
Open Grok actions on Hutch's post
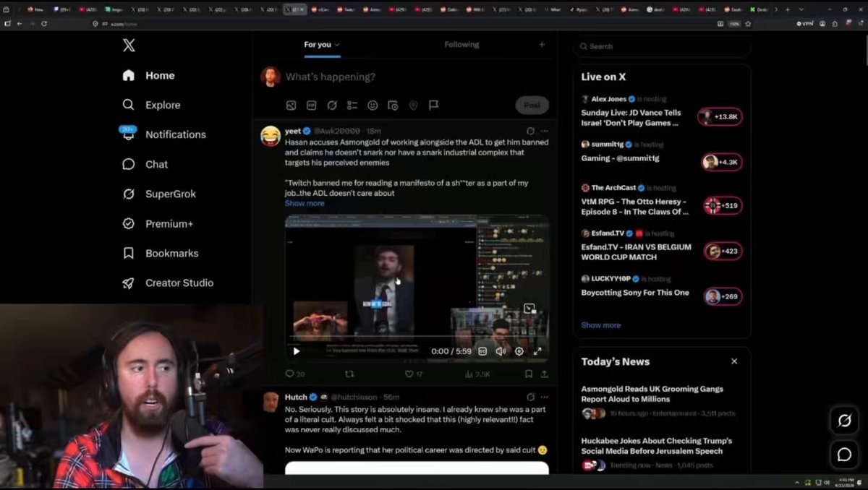pos(530,397)
